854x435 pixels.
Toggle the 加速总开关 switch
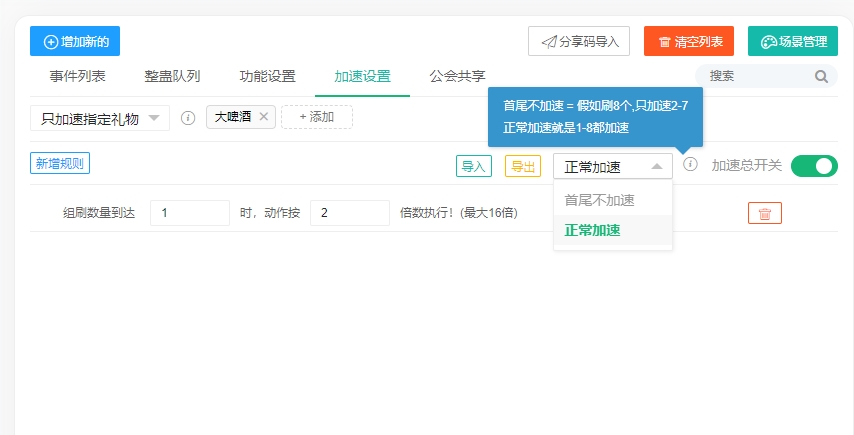[x=813, y=166]
